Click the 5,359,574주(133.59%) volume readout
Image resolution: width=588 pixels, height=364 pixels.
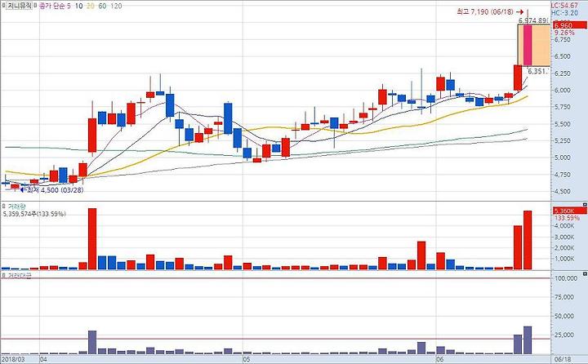(x=34, y=214)
